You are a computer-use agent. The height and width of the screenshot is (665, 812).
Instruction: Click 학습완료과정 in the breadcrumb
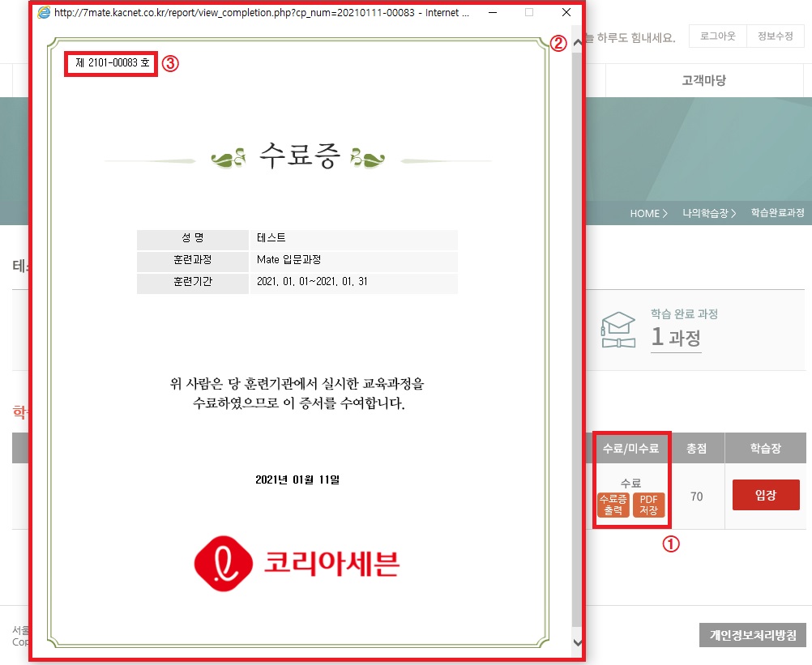(x=777, y=213)
